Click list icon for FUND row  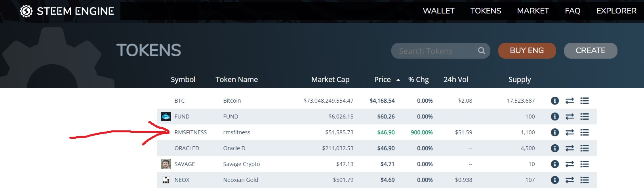[x=585, y=117]
